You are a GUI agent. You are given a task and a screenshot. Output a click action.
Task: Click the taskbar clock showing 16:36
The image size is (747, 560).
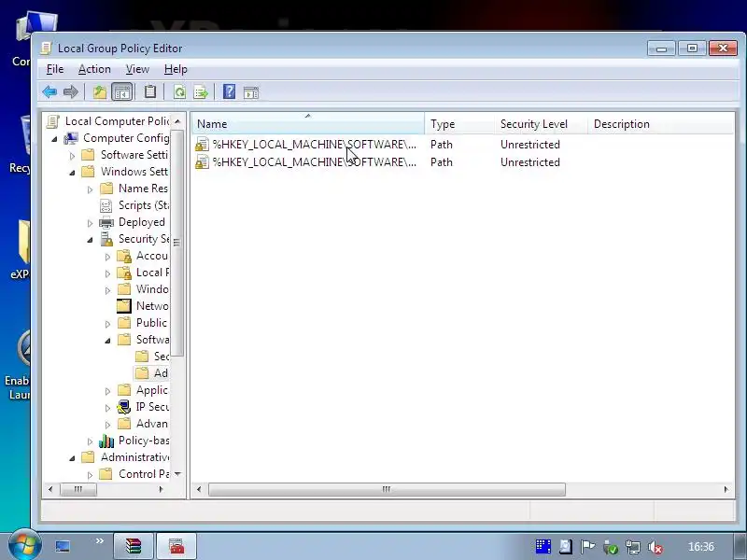pyautogui.click(x=701, y=547)
